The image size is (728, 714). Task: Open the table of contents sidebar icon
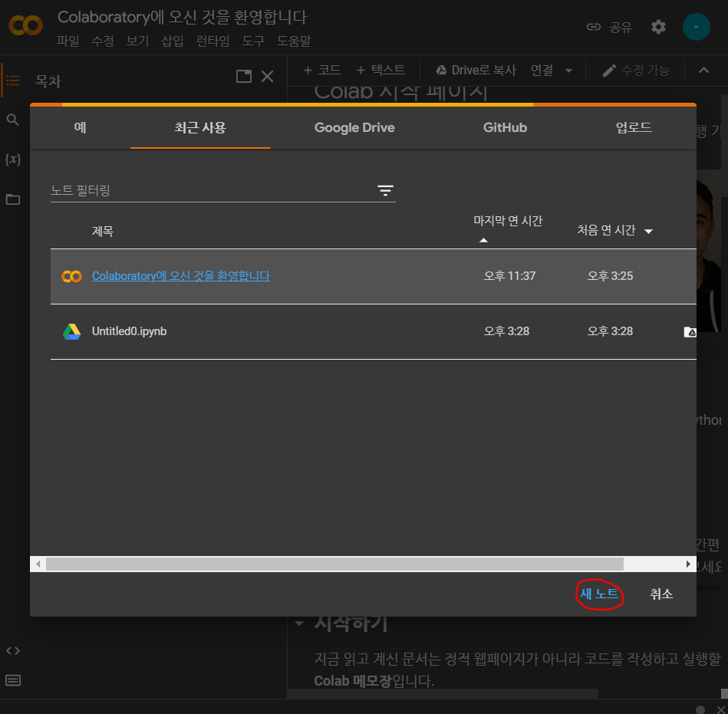pyautogui.click(x=12, y=81)
